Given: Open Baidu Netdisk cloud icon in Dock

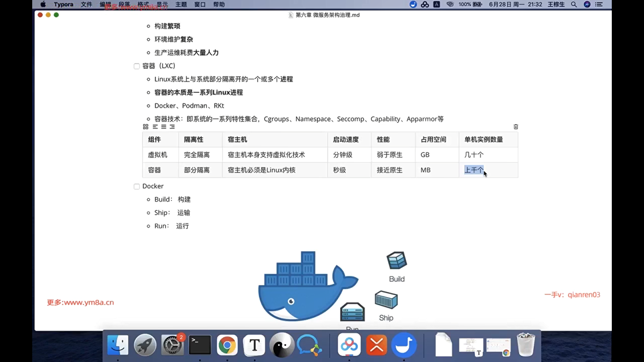Looking at the screenshot, I should (x=349, y=345).
